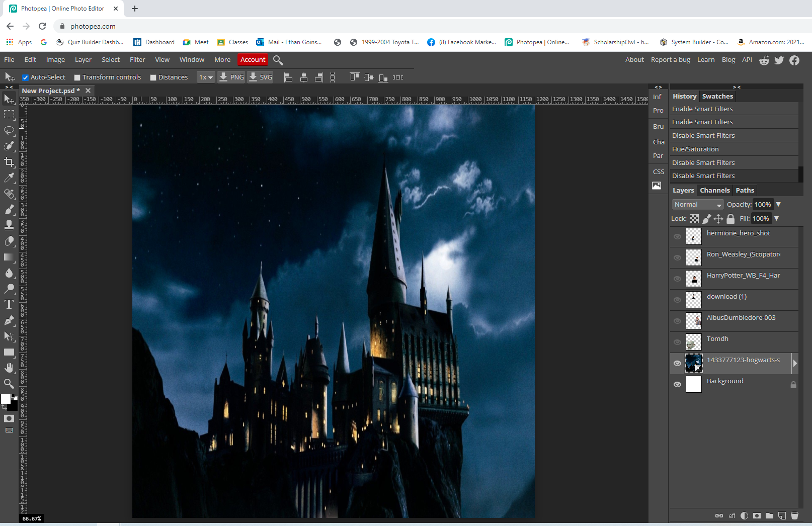Open the Learn link
This screenshot has width=812, height=526.
[x=705, y=59]
